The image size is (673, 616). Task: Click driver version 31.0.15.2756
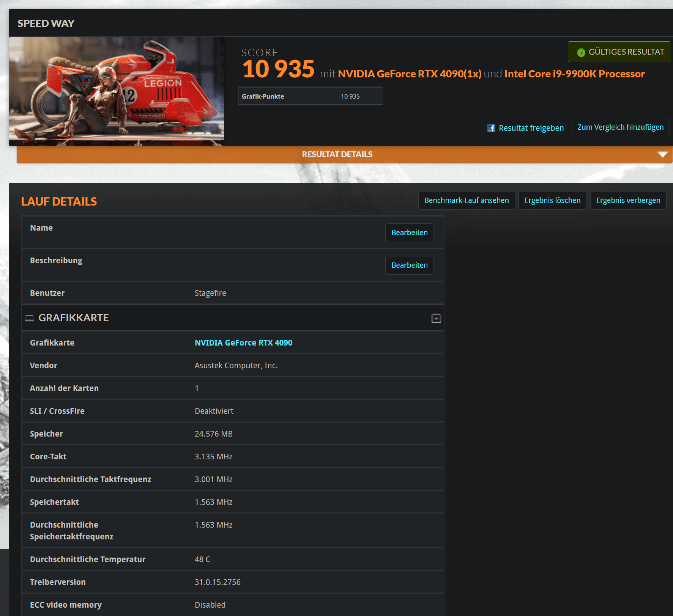pos(218,582)
